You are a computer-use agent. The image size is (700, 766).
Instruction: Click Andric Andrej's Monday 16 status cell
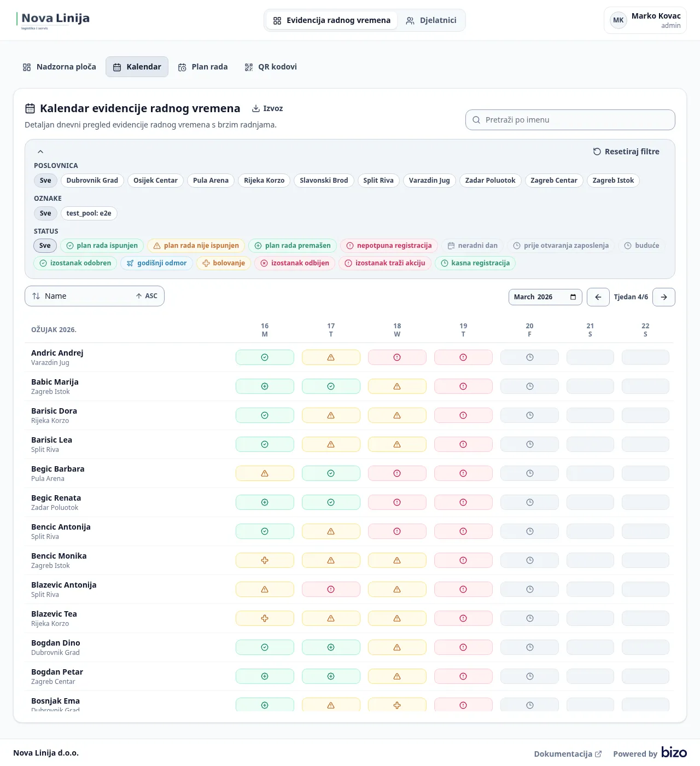tap(265, 357)
